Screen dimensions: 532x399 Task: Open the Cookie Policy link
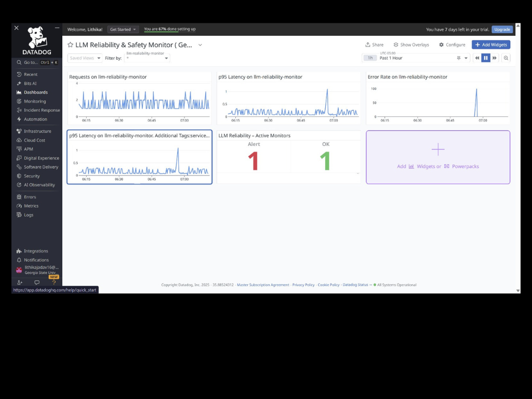(x=328, y=285)
